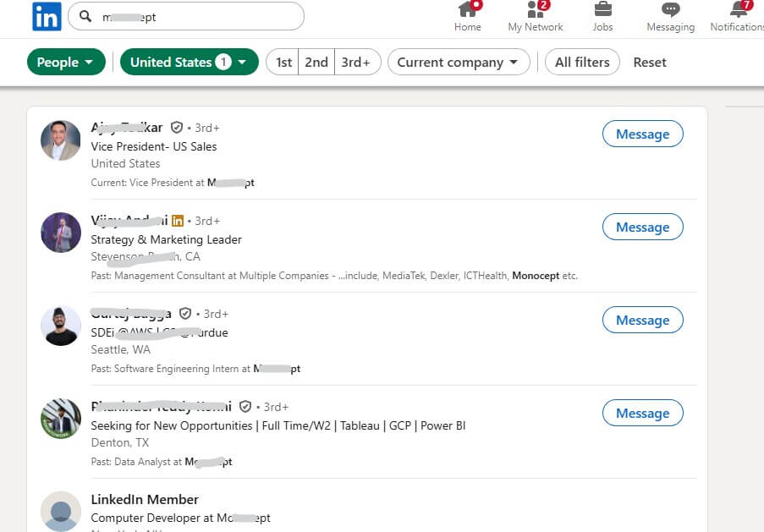Viewport: 764px width, 532px height.
Task: Open the Current company dropdown
Action: click(x=459, y=62)
